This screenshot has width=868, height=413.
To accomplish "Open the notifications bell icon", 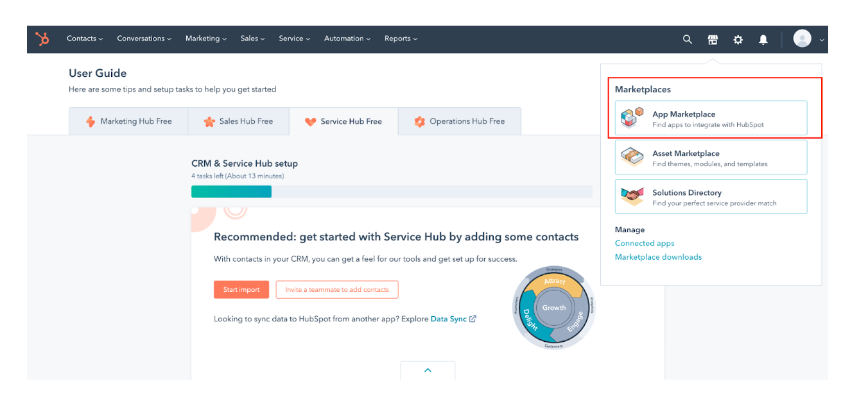I will 763,39.
